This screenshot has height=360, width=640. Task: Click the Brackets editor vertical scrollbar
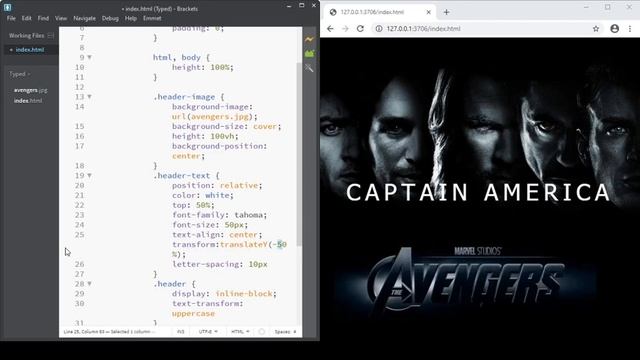pos(299,154)
